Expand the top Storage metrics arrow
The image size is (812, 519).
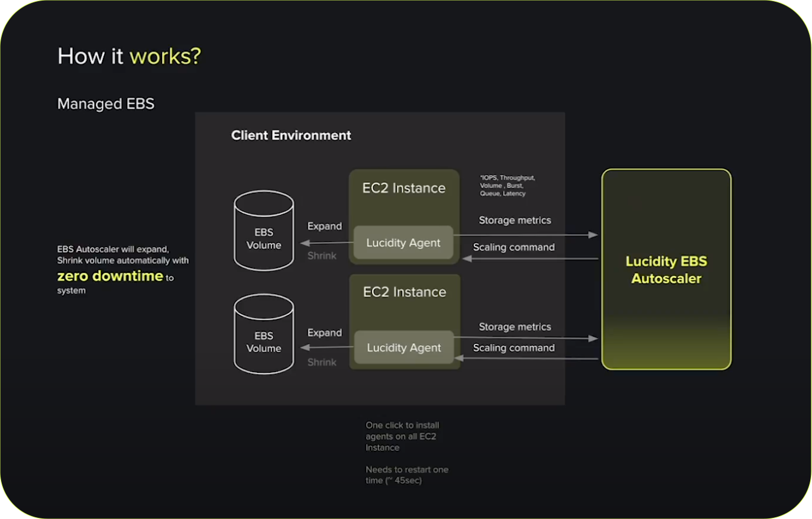515,220
